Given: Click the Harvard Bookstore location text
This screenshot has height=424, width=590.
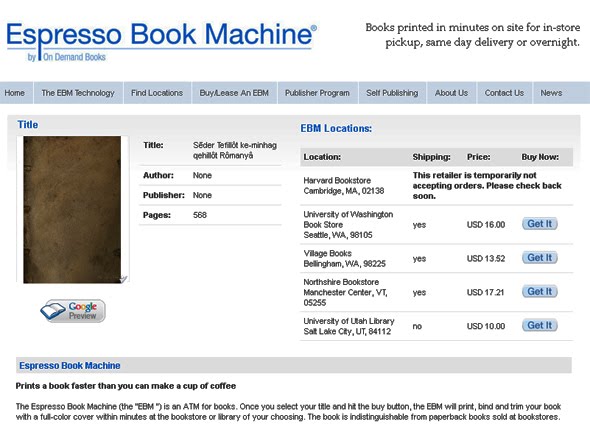Looking at the screenshot, I should 344,186.
